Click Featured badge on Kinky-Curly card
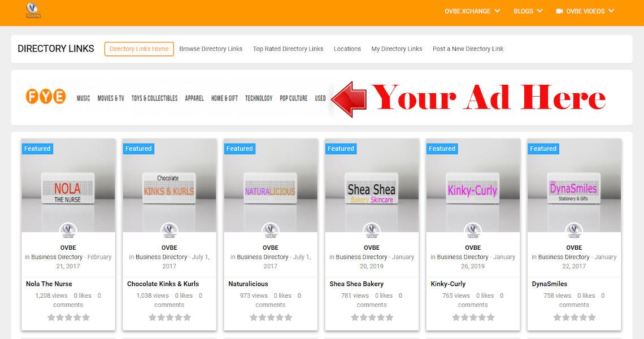This screenshot has width=644, height=339. 442,149
